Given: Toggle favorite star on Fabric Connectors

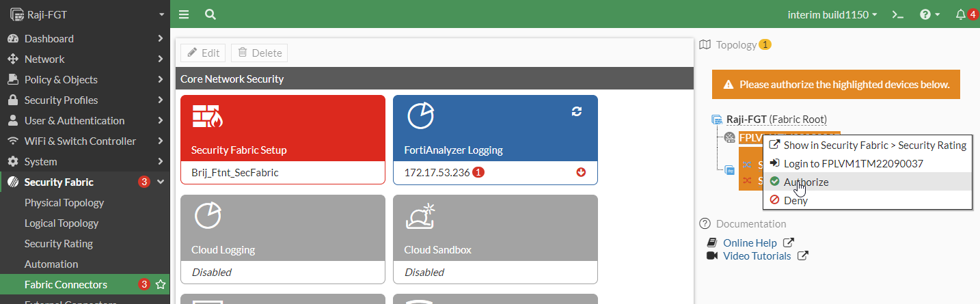Looking at the screenshot, I should pyautogui.click(x=161, y=284).
